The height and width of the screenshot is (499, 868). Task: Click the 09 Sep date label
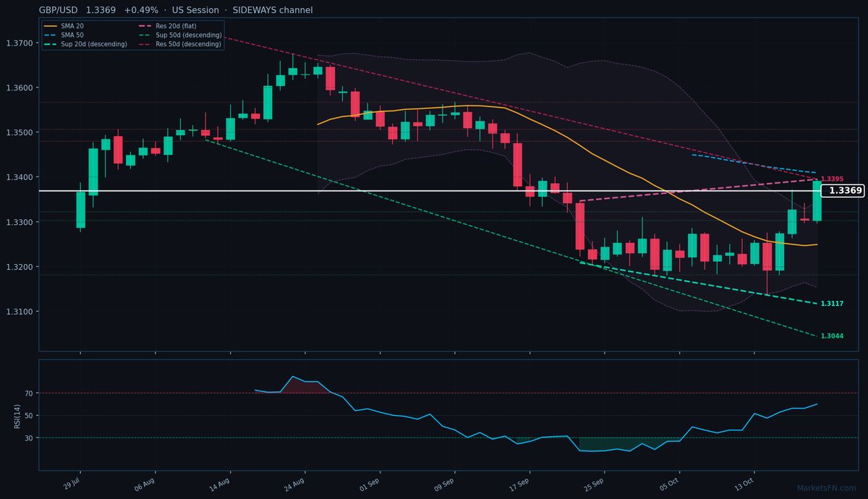[445, 484]
